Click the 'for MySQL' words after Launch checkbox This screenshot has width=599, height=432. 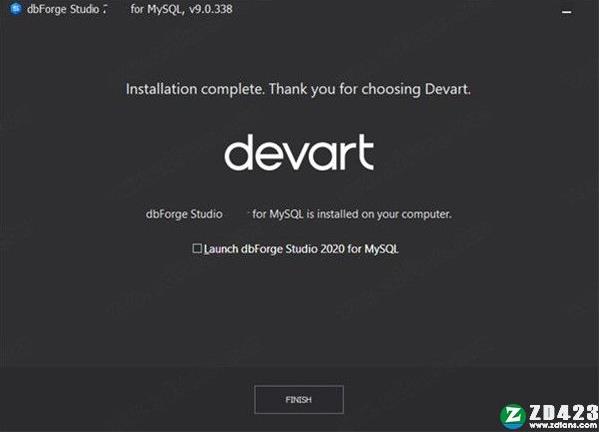click(372, 249)
